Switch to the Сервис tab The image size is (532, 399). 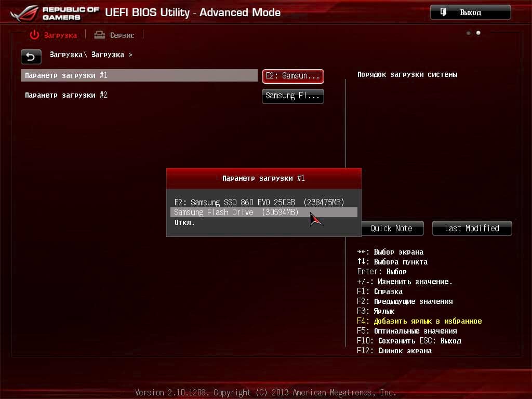(x=114, y=35)
